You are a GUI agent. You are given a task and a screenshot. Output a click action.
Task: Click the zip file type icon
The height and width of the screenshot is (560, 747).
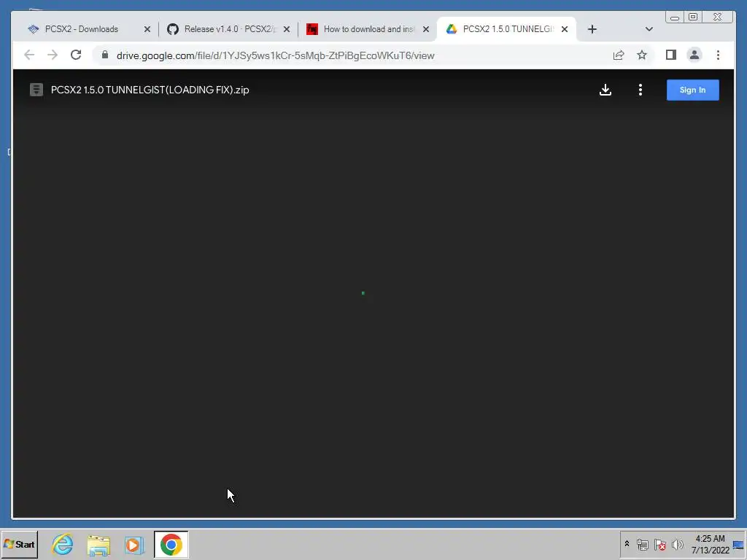36,90
